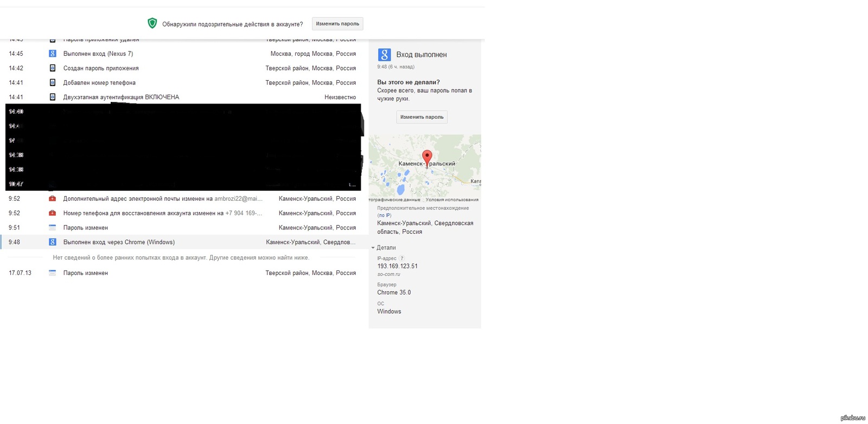The image size is (868, 424).
Task: Select the Дополнительный адрес электронной почты изменен entry
Action: pyautogui.click(x=163, y=198)
